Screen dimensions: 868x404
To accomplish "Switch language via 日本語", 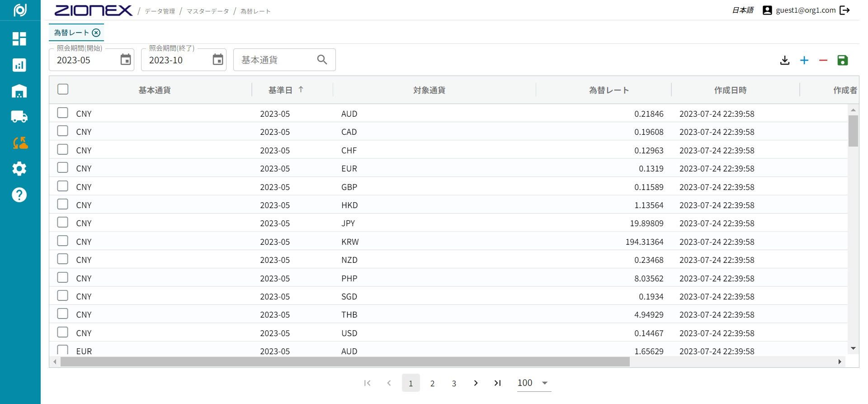I will pyautogui.click(x=743, y=10).
